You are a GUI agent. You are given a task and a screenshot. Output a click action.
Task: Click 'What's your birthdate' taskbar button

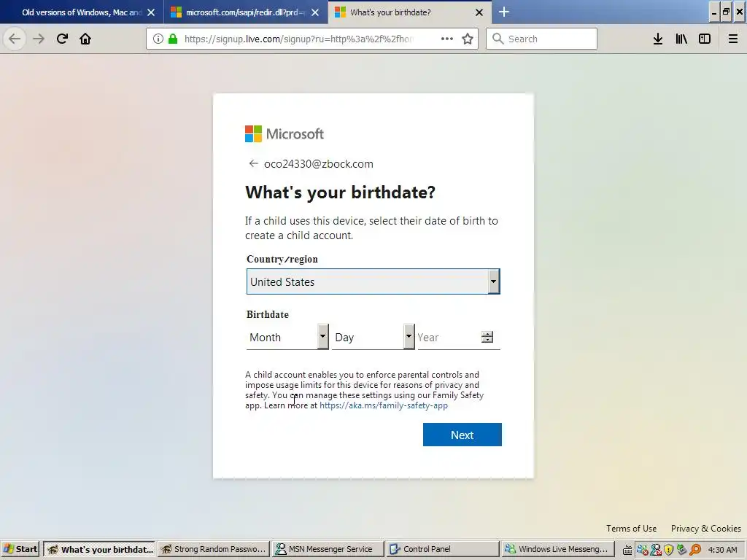coord(99,550)
